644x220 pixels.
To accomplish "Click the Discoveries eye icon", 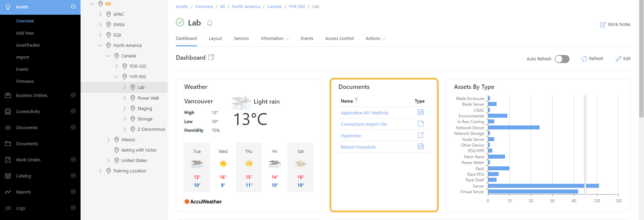I will 8,127.
